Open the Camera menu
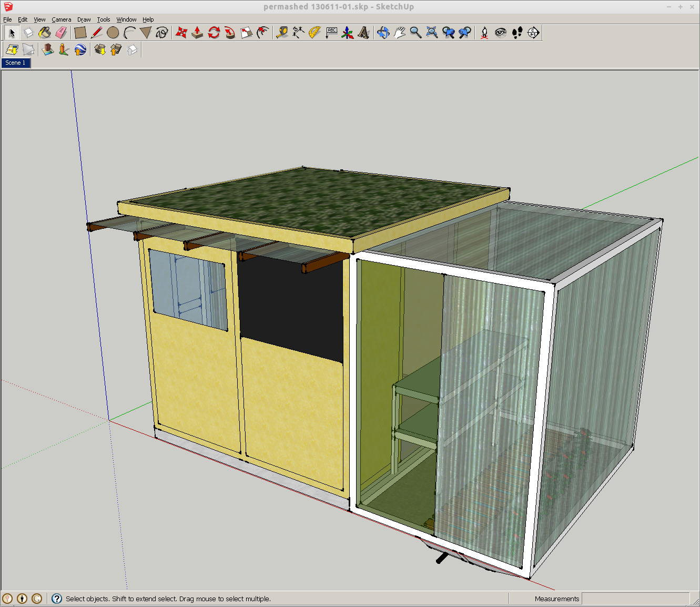The image size is (700, 607). coord(62,19)
